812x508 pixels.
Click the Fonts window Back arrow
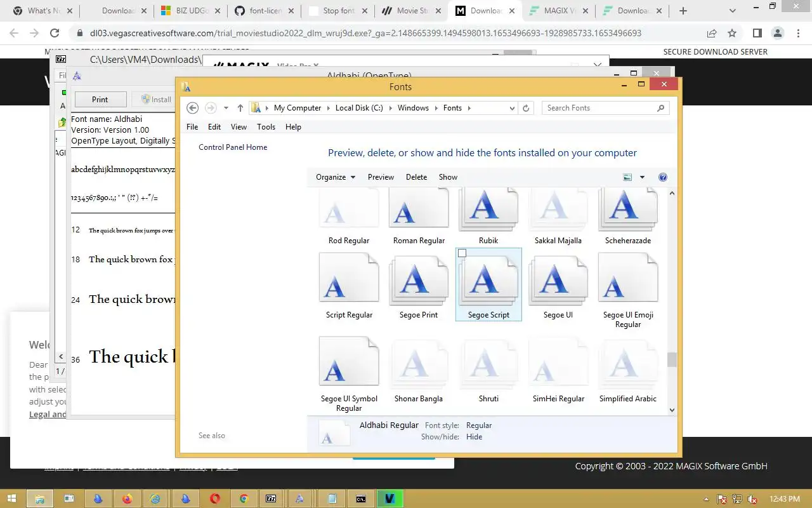tap(193, 108)
